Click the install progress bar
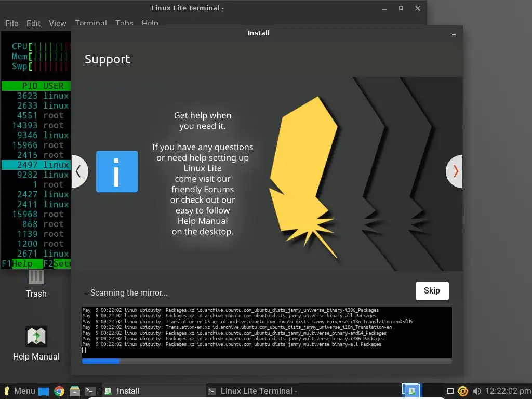The image size is (532, 399). [x=267, y=362]
